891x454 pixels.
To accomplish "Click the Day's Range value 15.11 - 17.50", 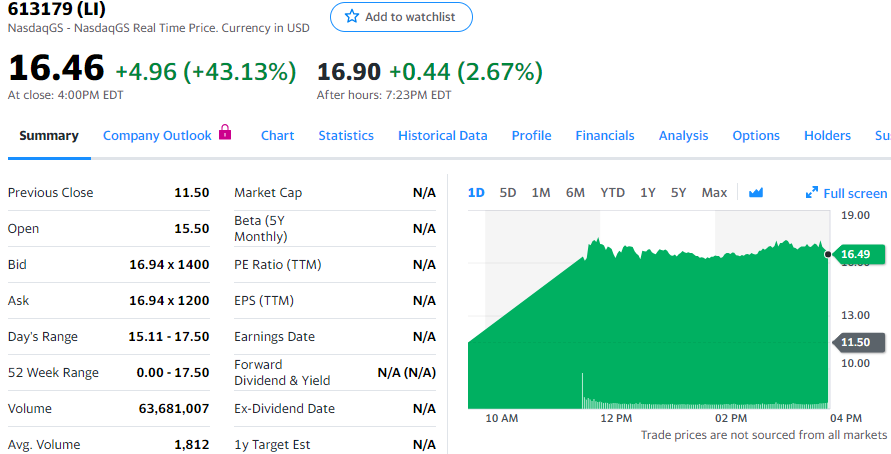I will click(169, 336).
